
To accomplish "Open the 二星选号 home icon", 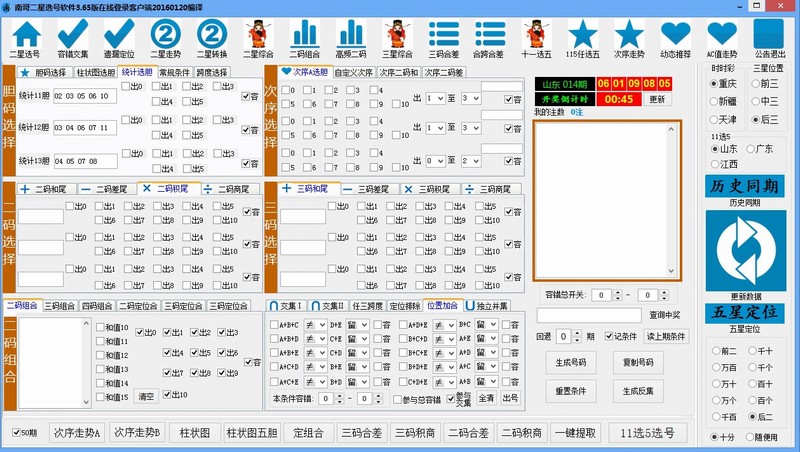I will click(x=25, y=36).
